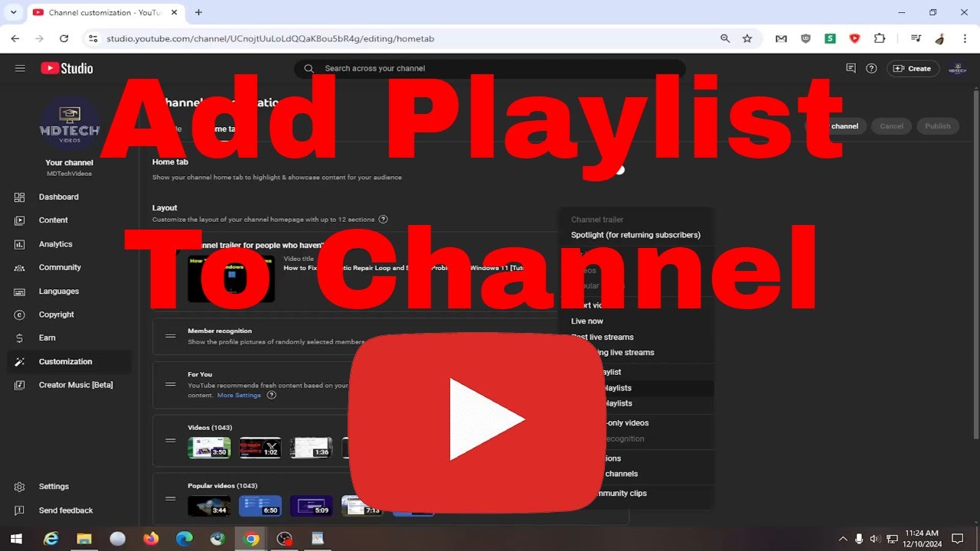Viewport: 980px width, 551px height.
Task: Choose Spotlight (for returning subscribers) option
Action: [635, 235]
